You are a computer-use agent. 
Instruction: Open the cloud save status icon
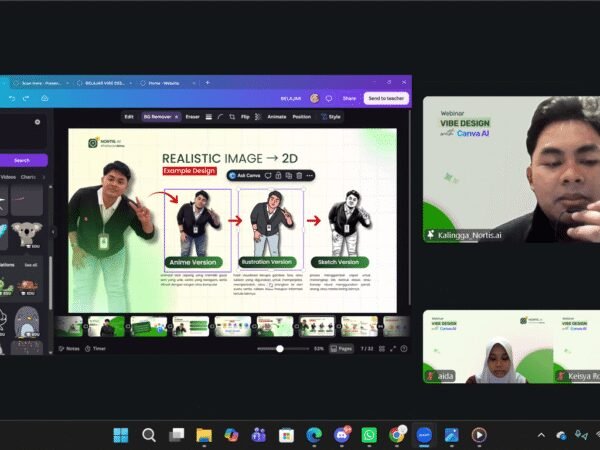(44, 98)
